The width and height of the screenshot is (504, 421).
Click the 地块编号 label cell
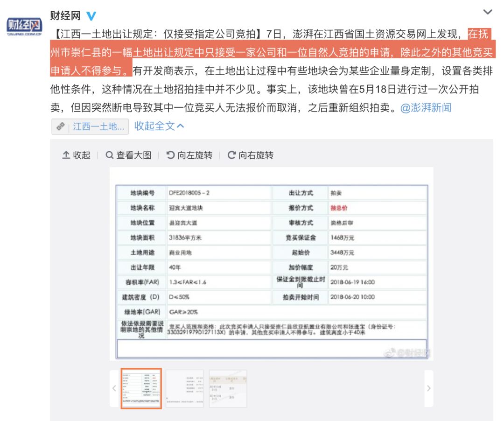coord(142,193)
